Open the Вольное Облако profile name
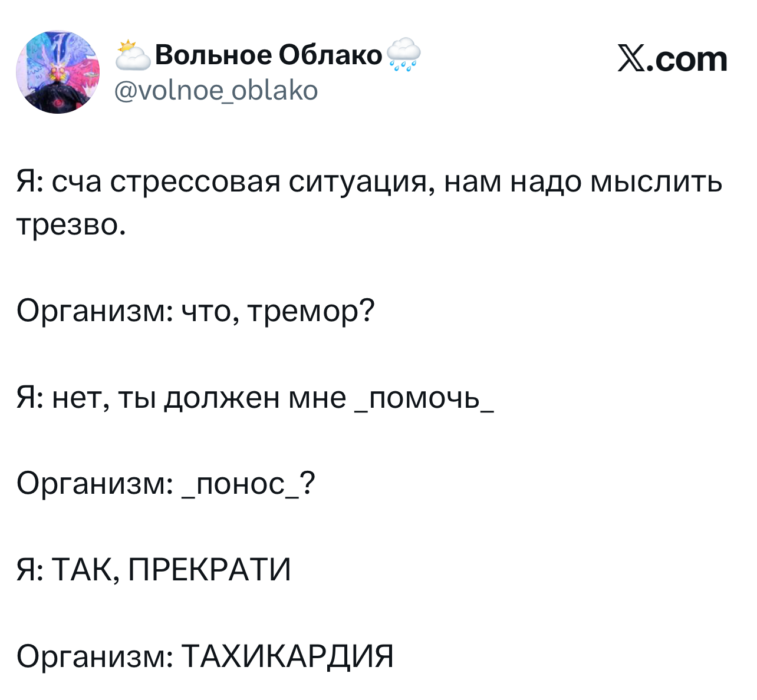Screen dimensions: 757x700 coord(269,55)
